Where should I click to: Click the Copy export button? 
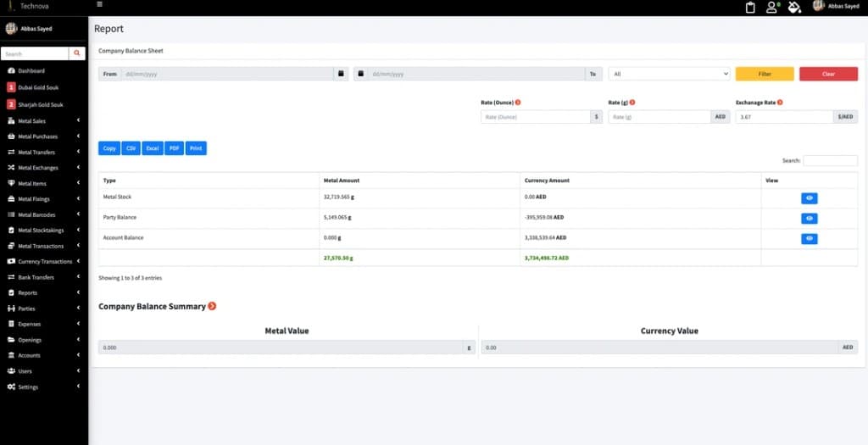109,148
